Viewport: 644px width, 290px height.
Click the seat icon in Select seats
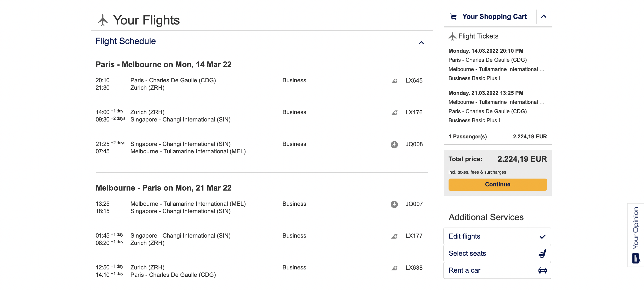click(x=542, y=253)
